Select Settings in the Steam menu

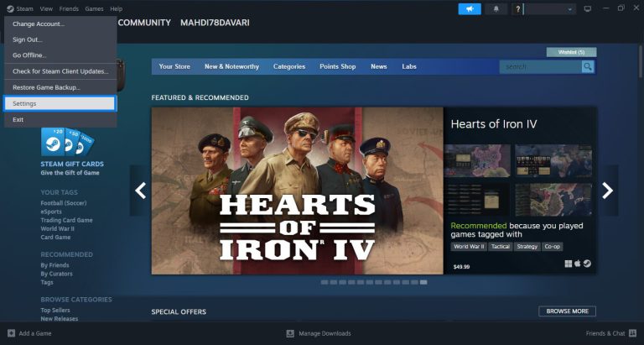(59, 103)
